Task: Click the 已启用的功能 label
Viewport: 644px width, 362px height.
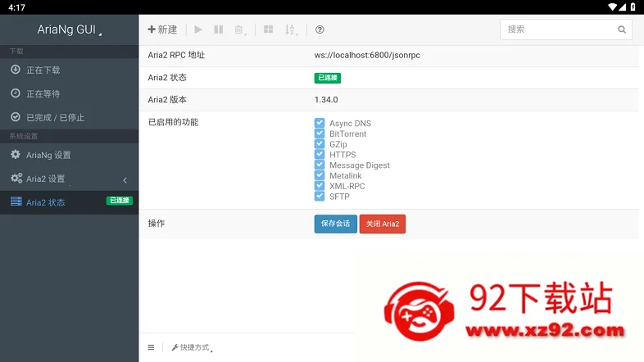Action: pyautogui.click(x=174, y=122)
